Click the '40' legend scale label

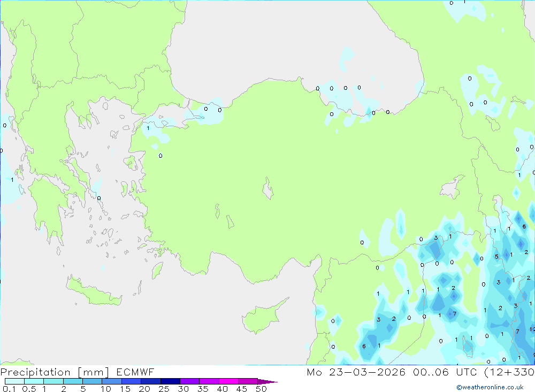(223, 389)
